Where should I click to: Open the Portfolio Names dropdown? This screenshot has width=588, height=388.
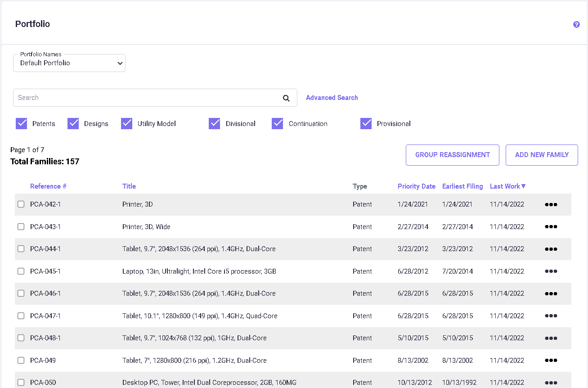click(x=69, y=63)
